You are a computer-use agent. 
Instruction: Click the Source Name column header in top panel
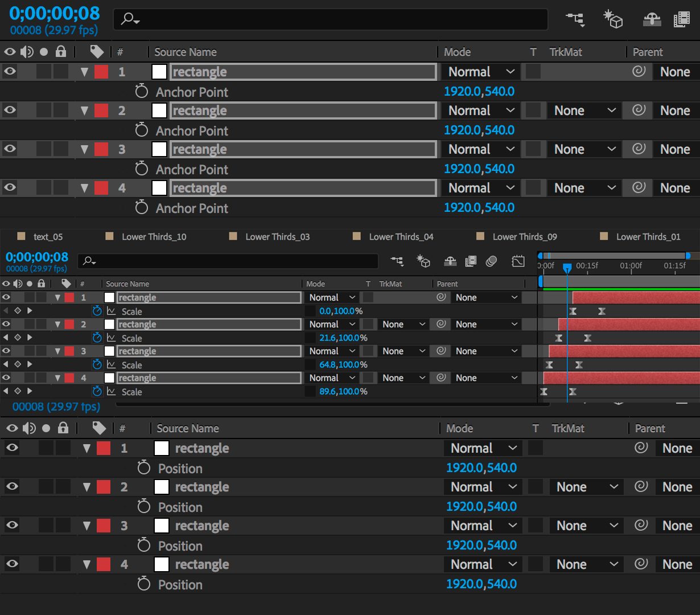186,52
